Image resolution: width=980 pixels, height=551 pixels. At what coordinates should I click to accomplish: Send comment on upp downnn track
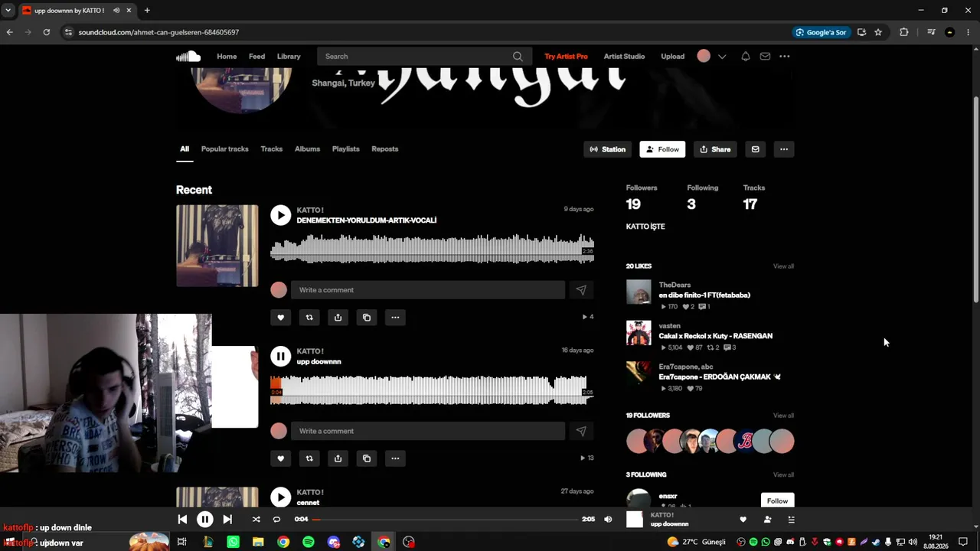[x=581, y=431]
